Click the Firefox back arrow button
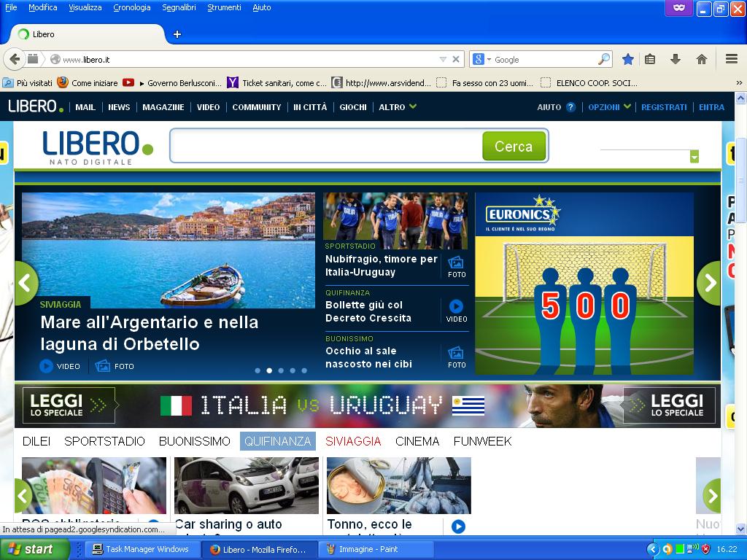The height and width of the screenshot is (560, 747). (14, 59)
